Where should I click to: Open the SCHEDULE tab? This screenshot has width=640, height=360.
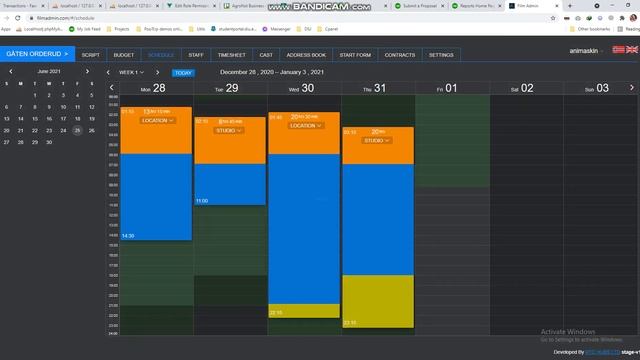click(x=161, y=55)
